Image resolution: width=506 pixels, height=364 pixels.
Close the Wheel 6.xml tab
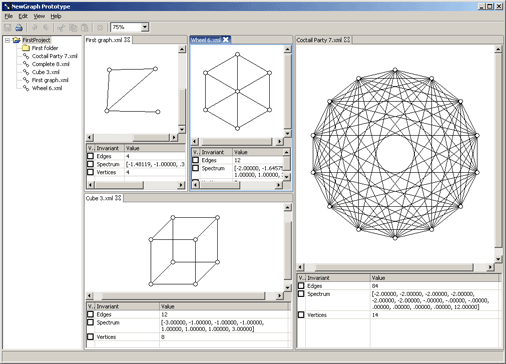point(226,40)
